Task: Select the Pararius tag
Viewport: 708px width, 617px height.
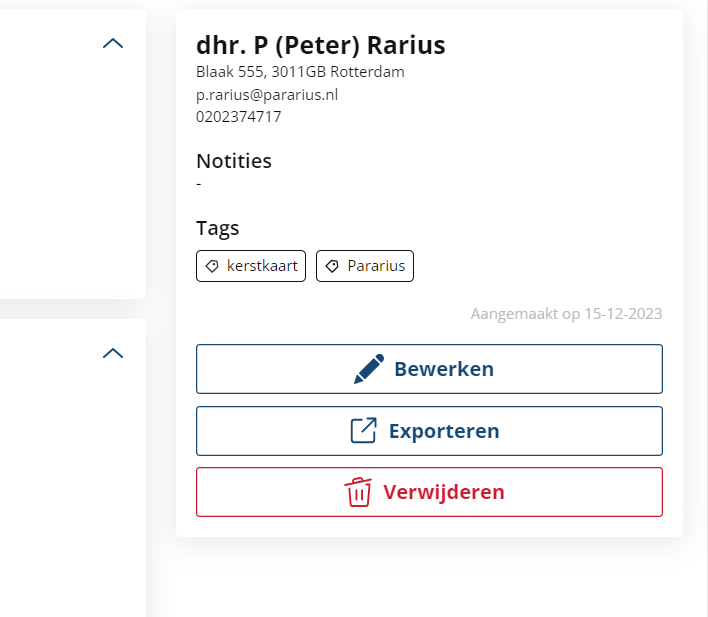Action: (365, 266)
